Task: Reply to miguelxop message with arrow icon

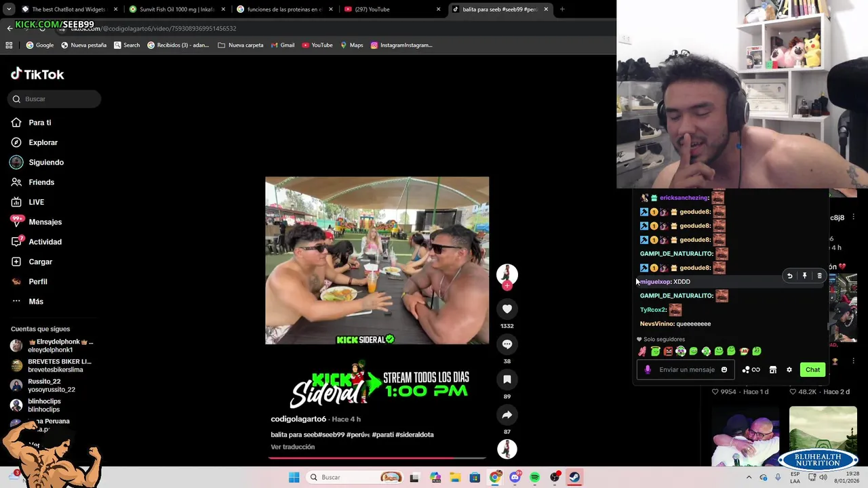Action: (x=789, y=276)
